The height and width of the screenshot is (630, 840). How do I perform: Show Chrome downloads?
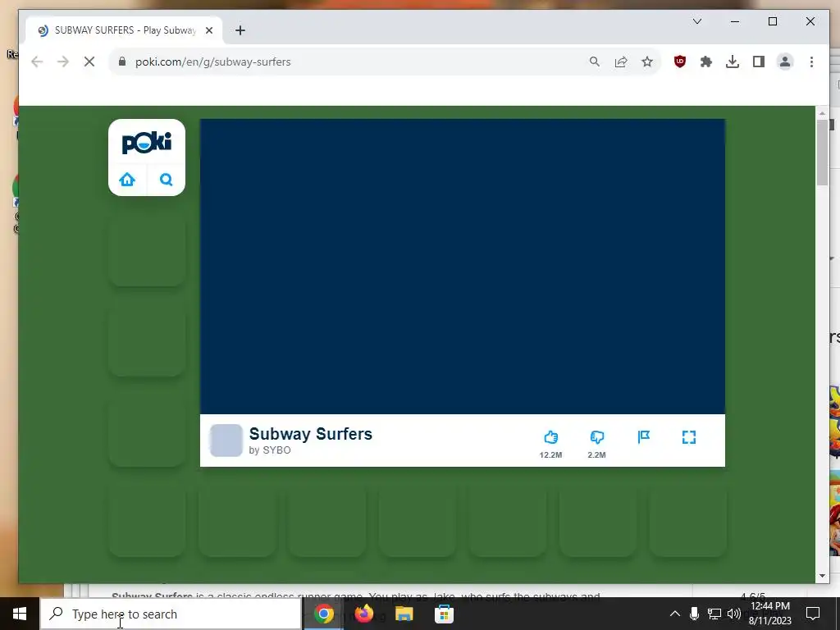(733, 62)
